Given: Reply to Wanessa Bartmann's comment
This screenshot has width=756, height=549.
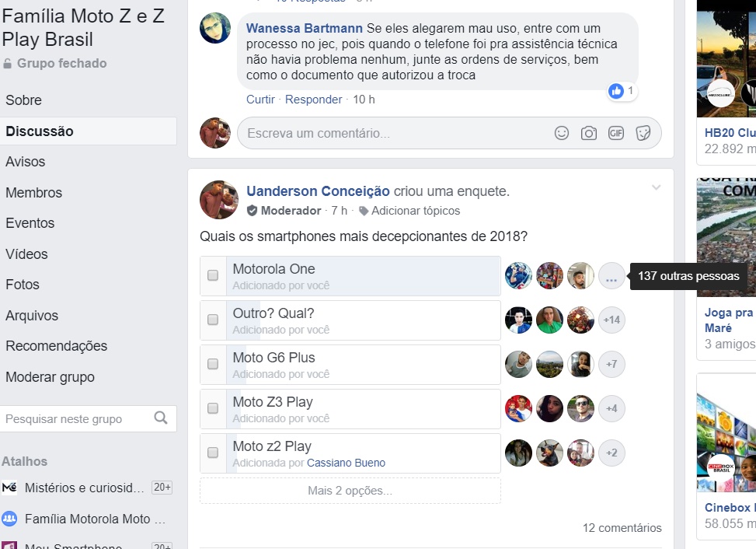Looking at the screenshot, I should (313, 100).
